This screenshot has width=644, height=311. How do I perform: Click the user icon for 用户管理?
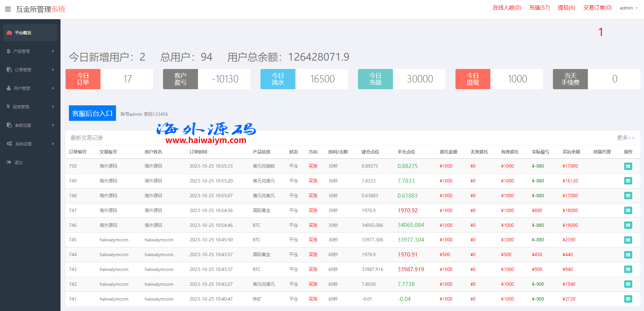click(x=9, y=88)
